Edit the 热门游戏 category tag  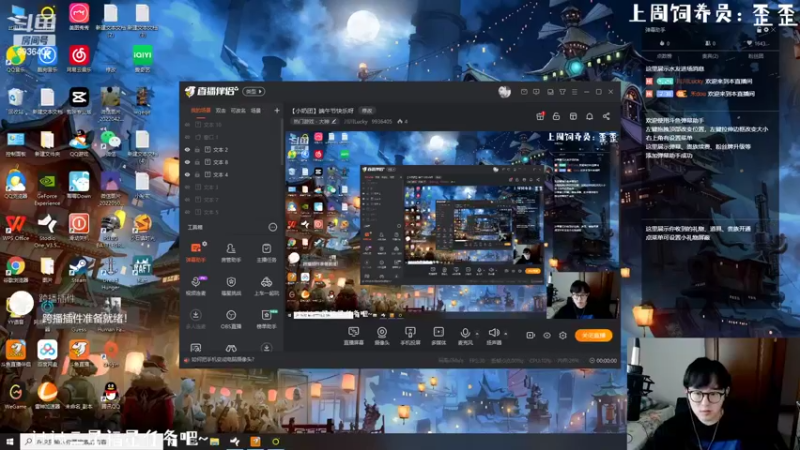coord(314,121)
